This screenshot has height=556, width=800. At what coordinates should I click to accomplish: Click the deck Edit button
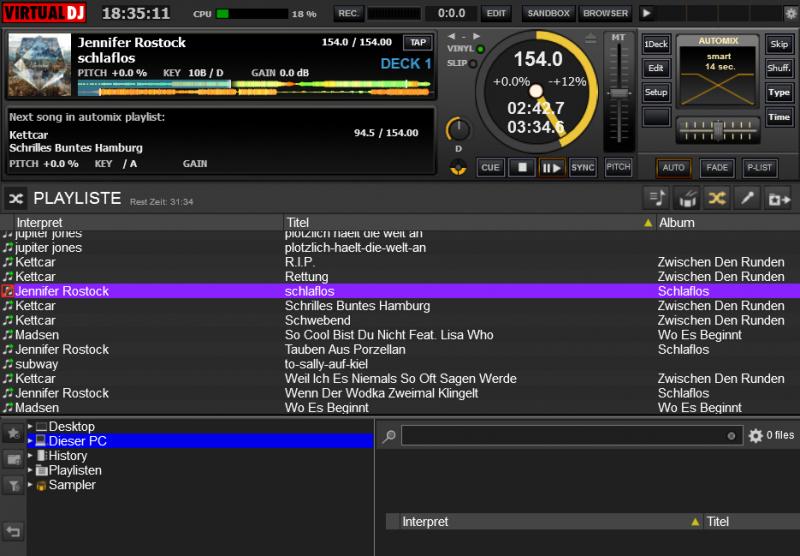pyautogui.click(x=656, y=68)
